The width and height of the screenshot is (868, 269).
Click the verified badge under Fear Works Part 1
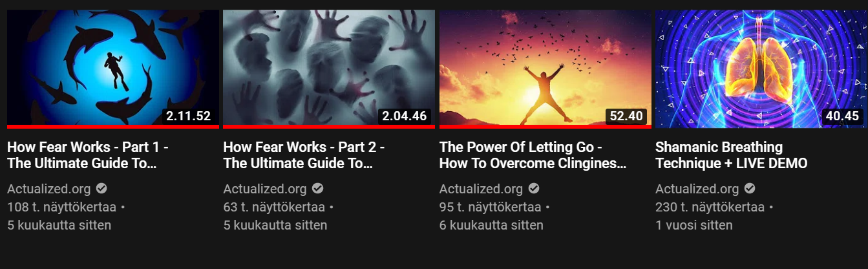[x=101, y=189]
